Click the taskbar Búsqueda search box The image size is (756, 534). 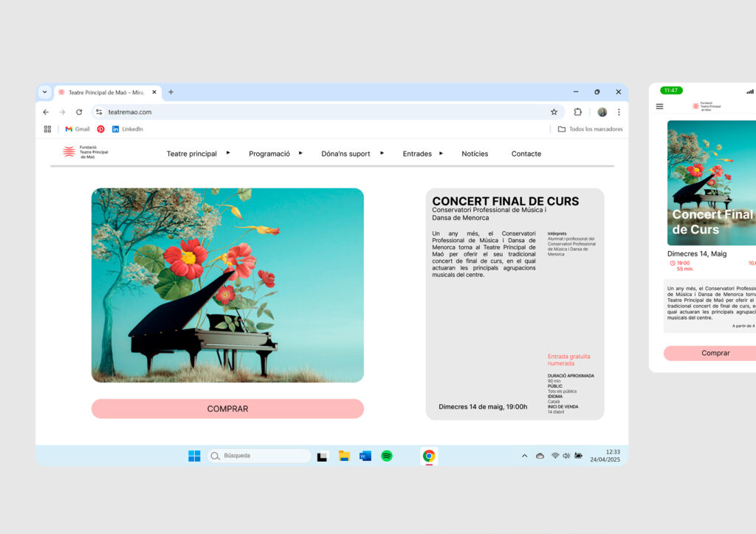259,456
